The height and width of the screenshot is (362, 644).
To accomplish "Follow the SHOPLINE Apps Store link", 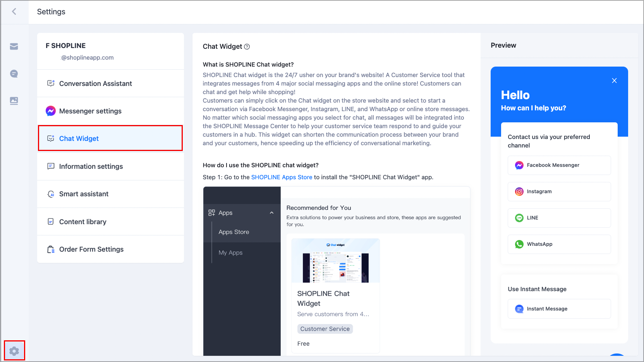I will pyautogui.click(x=282, y=177).
